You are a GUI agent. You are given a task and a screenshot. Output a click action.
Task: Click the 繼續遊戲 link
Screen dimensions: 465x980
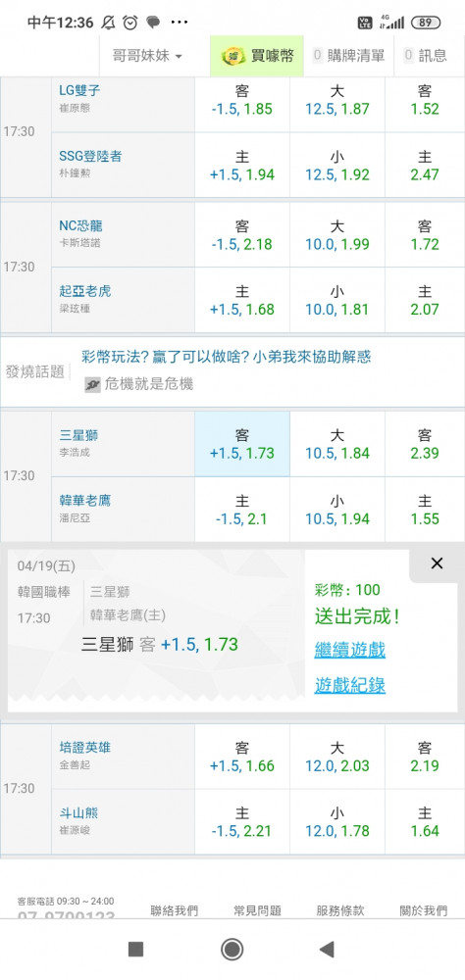pyautogui.click(x=350, y=650)
